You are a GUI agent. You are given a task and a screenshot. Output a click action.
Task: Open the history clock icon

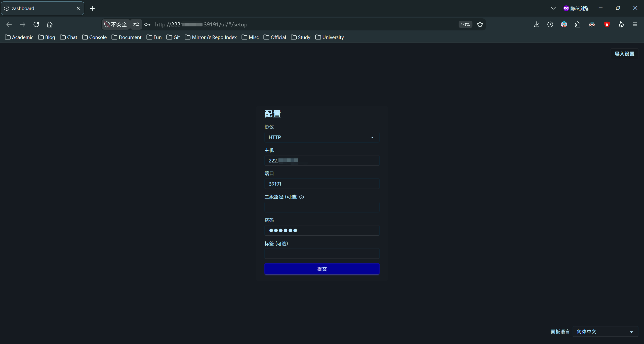pos(550,24)
